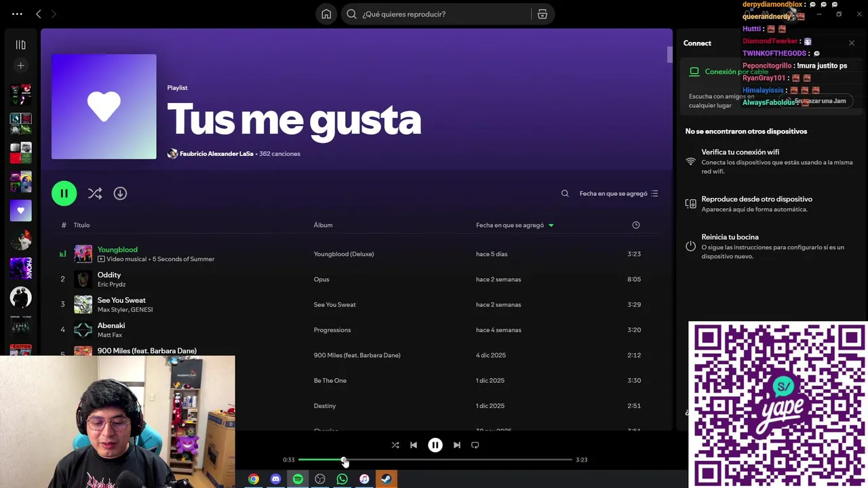Open album Be The One

click(330, 381)
